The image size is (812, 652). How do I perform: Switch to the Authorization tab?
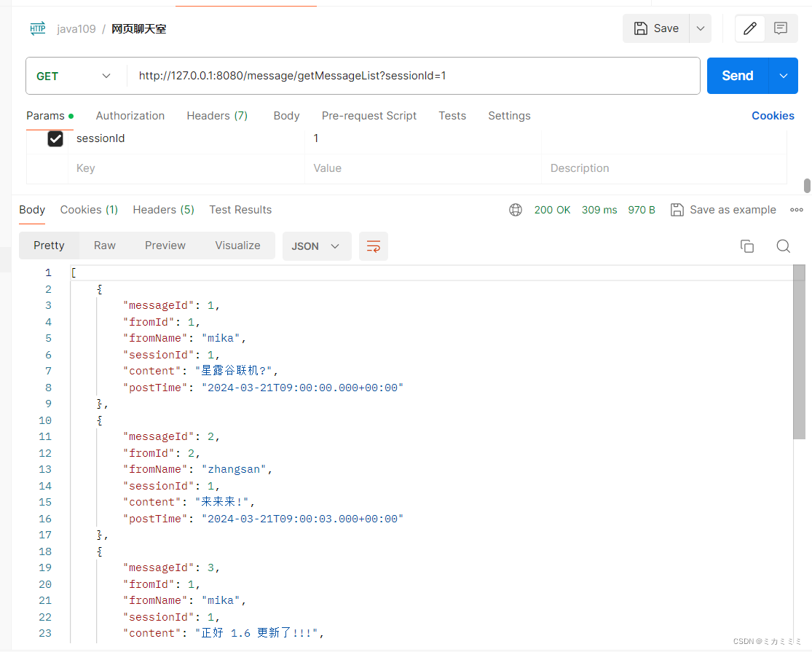point(130,116)
